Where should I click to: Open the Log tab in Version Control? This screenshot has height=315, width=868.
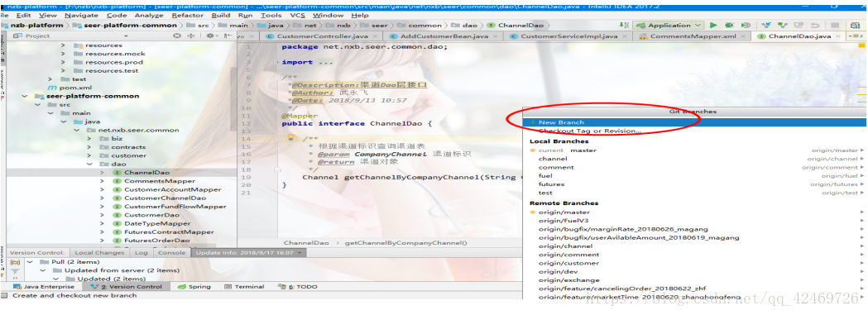(141, 252)
